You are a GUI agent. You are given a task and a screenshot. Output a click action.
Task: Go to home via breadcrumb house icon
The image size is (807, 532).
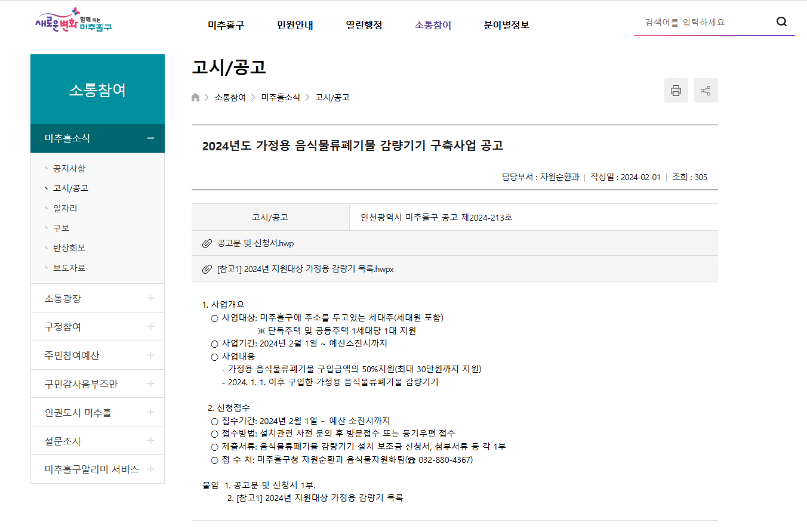click(195, 97)
